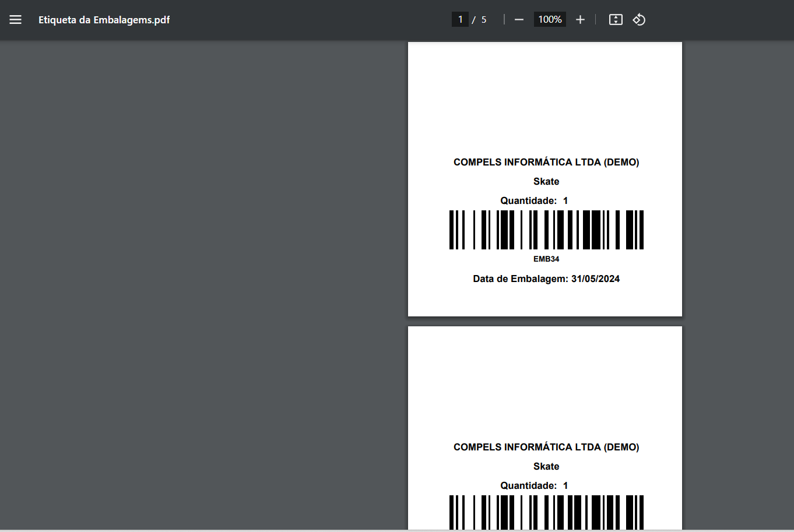
Task: Click the barcode on the first label
Action: pos(546,230)
